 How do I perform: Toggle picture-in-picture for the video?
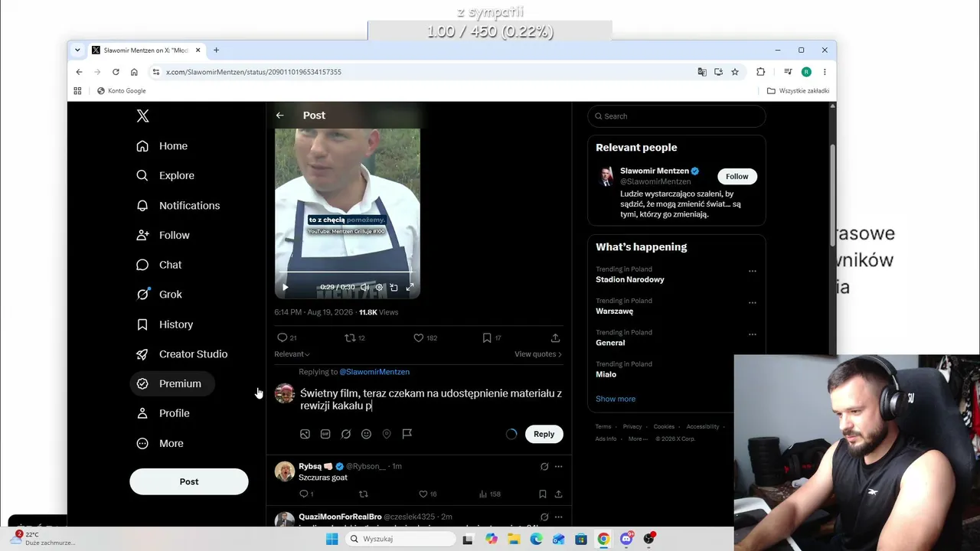point(394,288)
